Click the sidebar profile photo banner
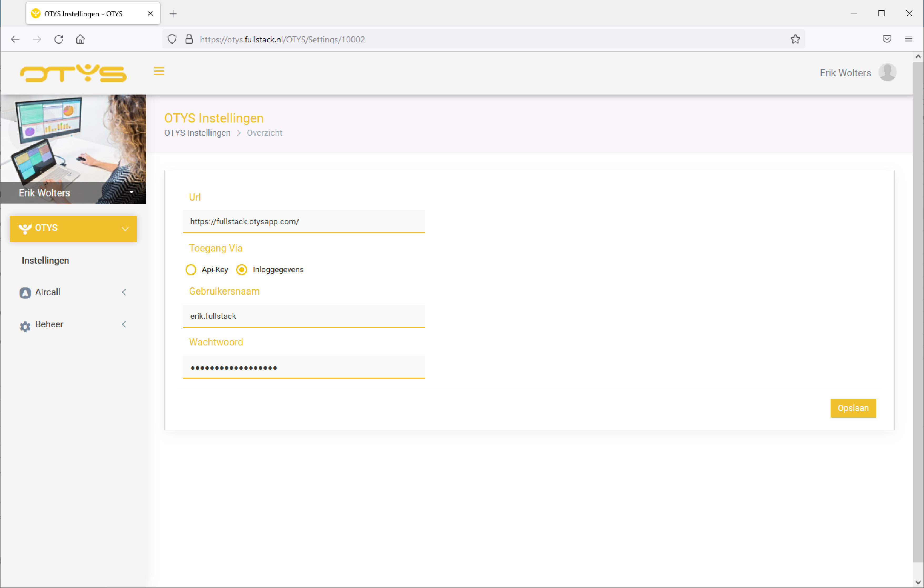Screen dimensions: 924x588 click(73, 149)
